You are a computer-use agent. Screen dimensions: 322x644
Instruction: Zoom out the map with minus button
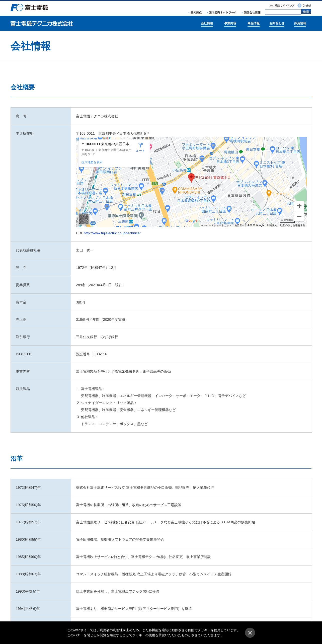[299, 216]
